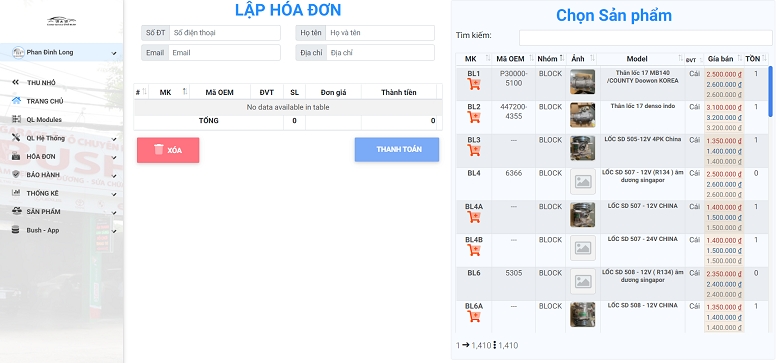
Task: Click model text Thân lốc 17 denso indo
Action: click(642, 106)
